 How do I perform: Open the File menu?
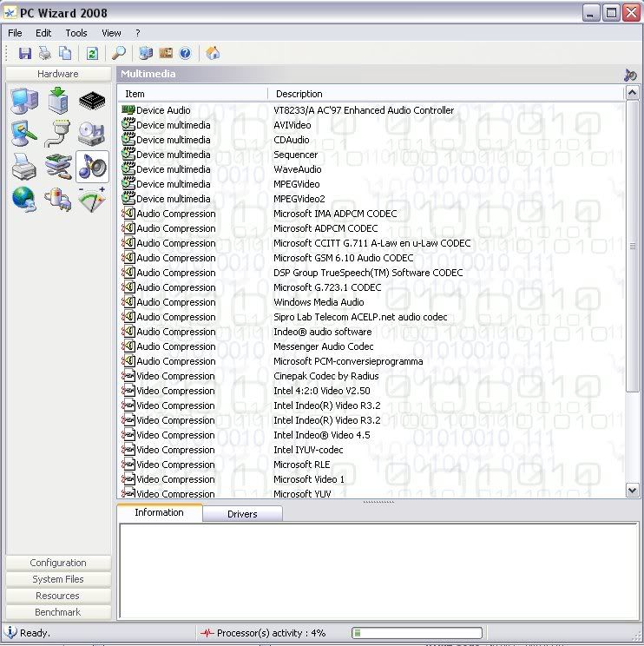point(16,33)
